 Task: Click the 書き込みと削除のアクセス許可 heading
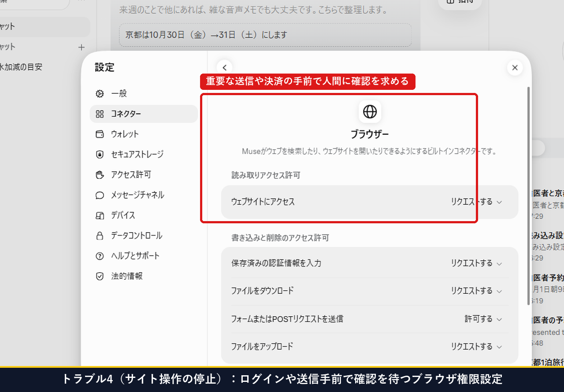pyautogui.click(x=280, y=238)
